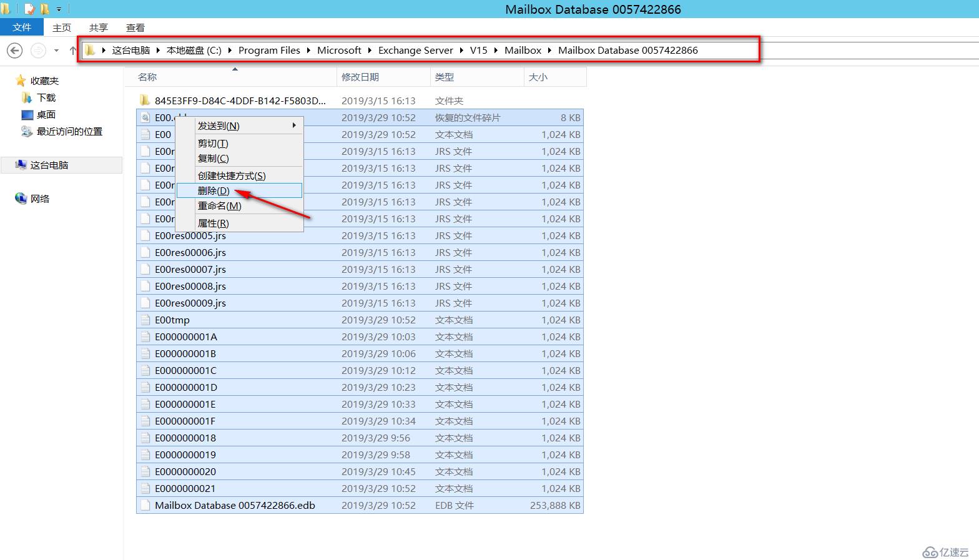The width and height of the screenshot is (979, 560).
Task: Click the E00res00009.jrs file icon
Action: pos(145,303)
